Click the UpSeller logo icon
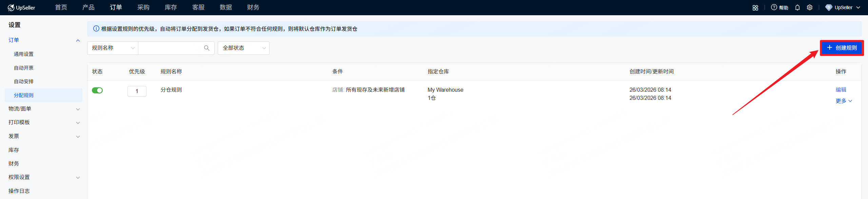This screenshot has width=868, height=199. 11,7
